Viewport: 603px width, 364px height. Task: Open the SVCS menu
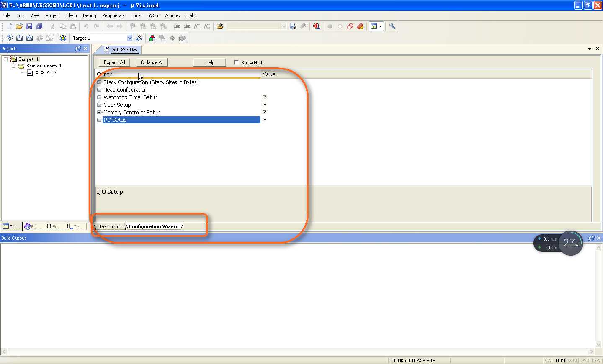click(153, 15)
